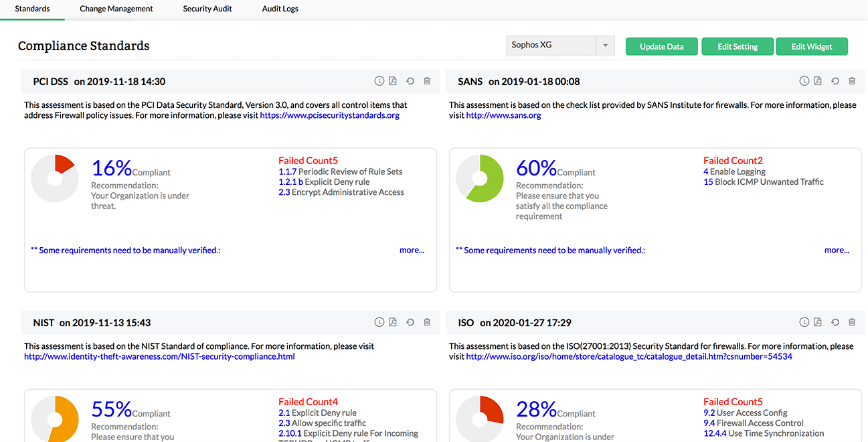Delete the PCI DSS standard widget
Viewport: 868px width, 442px height.
(x=427, y=81)
